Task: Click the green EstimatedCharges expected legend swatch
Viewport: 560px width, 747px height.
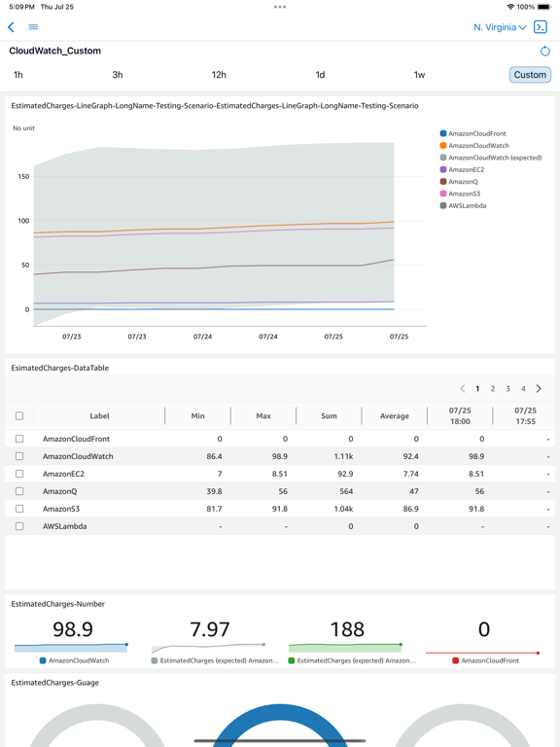Action: pyautogui.click(x=292, y=660)
